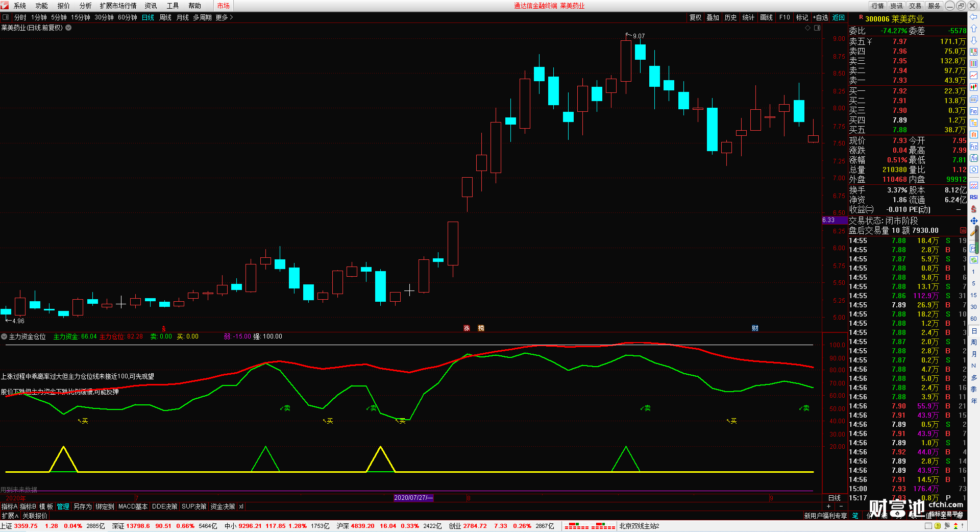
Task: Select the MACD基本 indicator tab
Action: coord(133,506)
